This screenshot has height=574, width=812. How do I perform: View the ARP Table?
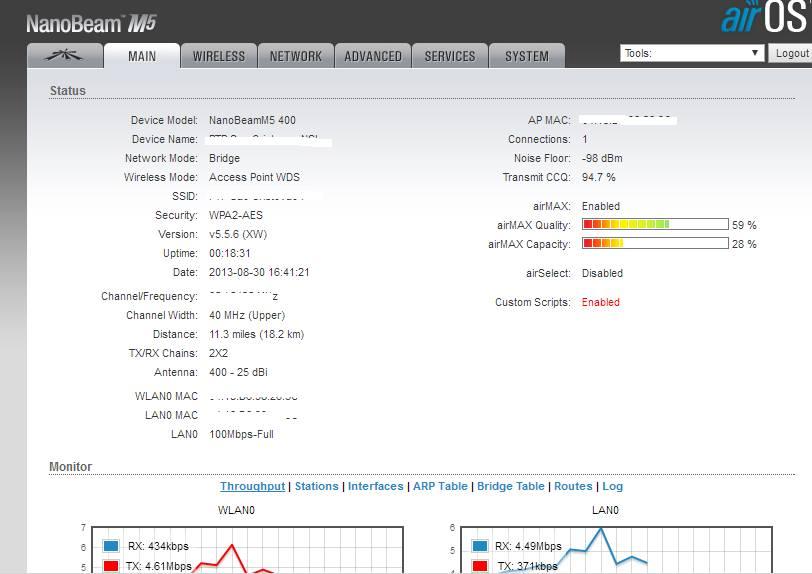click(440, 486)
